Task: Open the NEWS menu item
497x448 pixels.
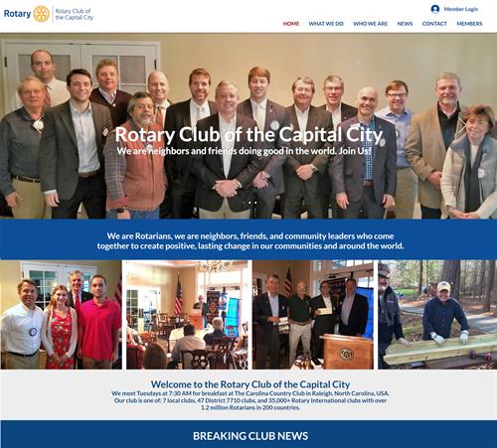Action: tap(405, 24)
